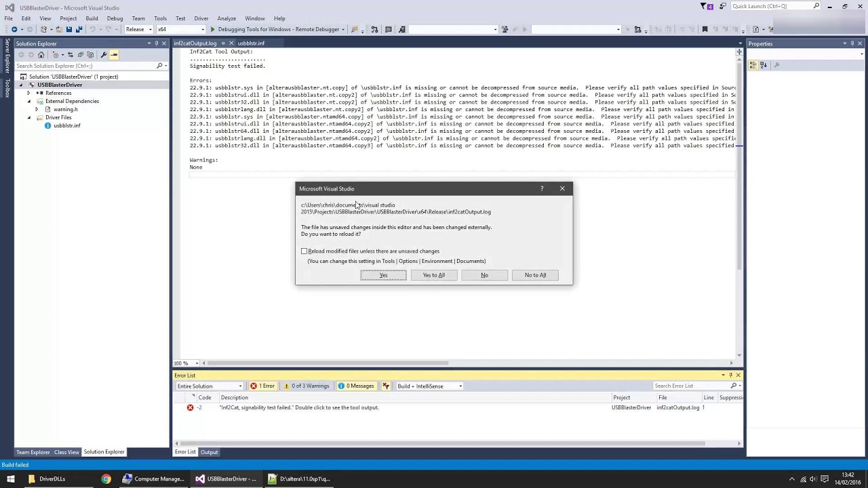This screenshot has width=868, height=488.
Task: Click the Quick Launch search box
Action: tap(776, 6)
